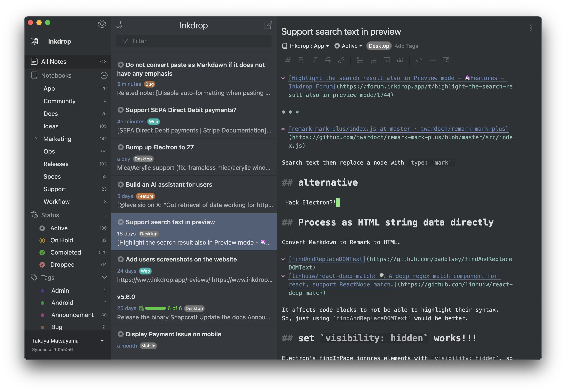Insert a link using the toolbar icon
Screen dimensions: 566x392
point(341,60)
